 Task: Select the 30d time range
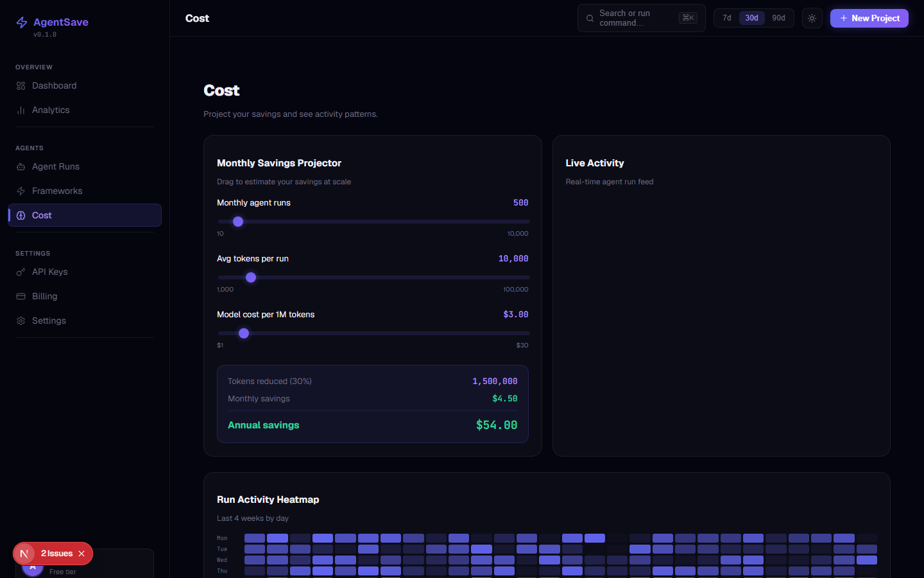coord(751,18)
